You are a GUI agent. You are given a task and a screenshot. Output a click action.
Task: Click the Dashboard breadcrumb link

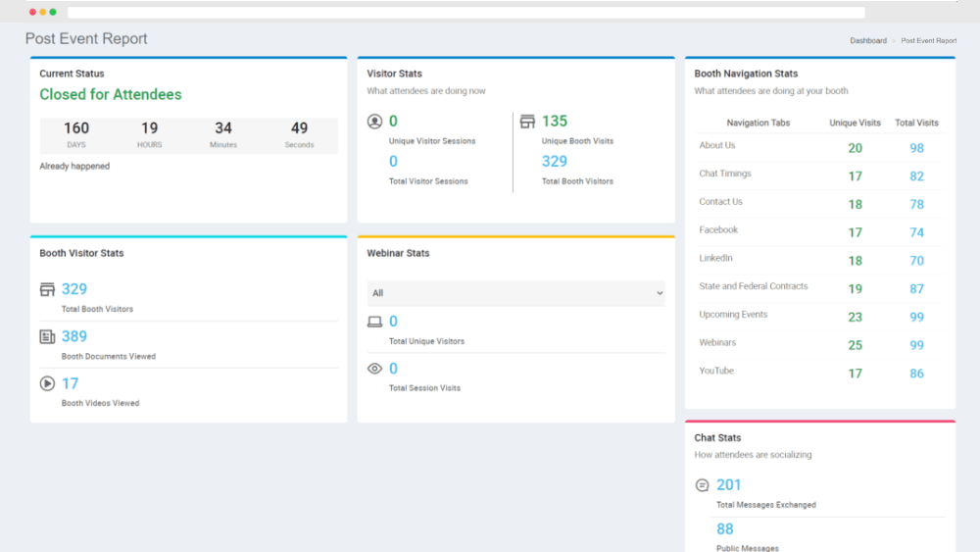tap(867, 41)
